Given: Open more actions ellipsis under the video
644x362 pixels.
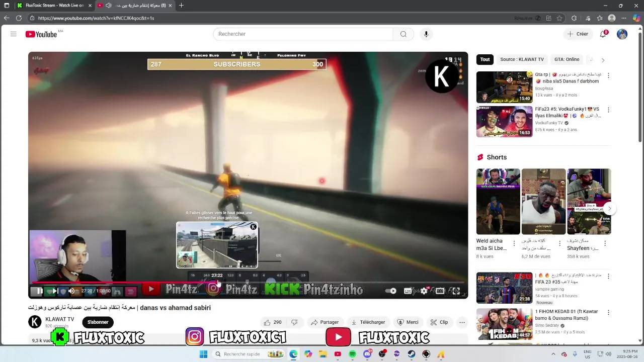Looking at the screenshot, I should click(462, 322).
